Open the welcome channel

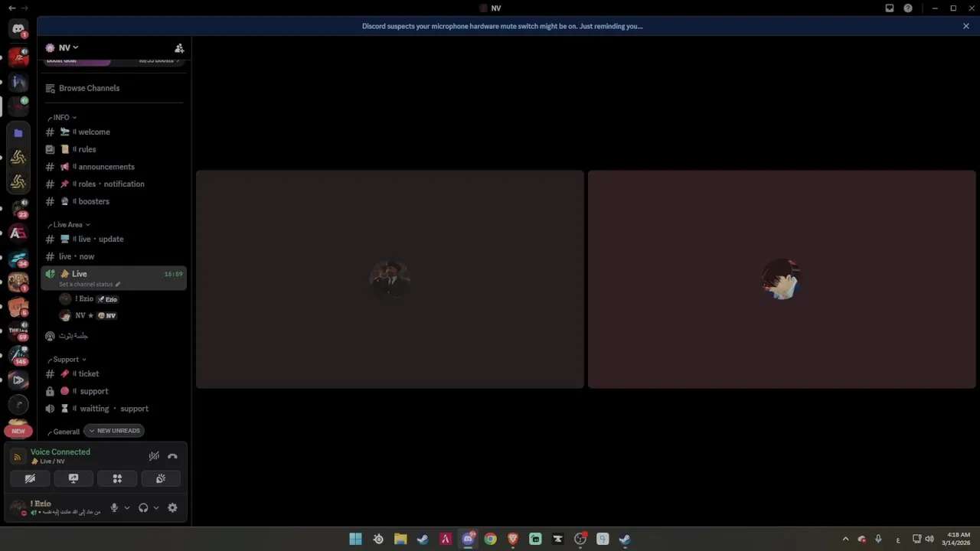(113, 132)
